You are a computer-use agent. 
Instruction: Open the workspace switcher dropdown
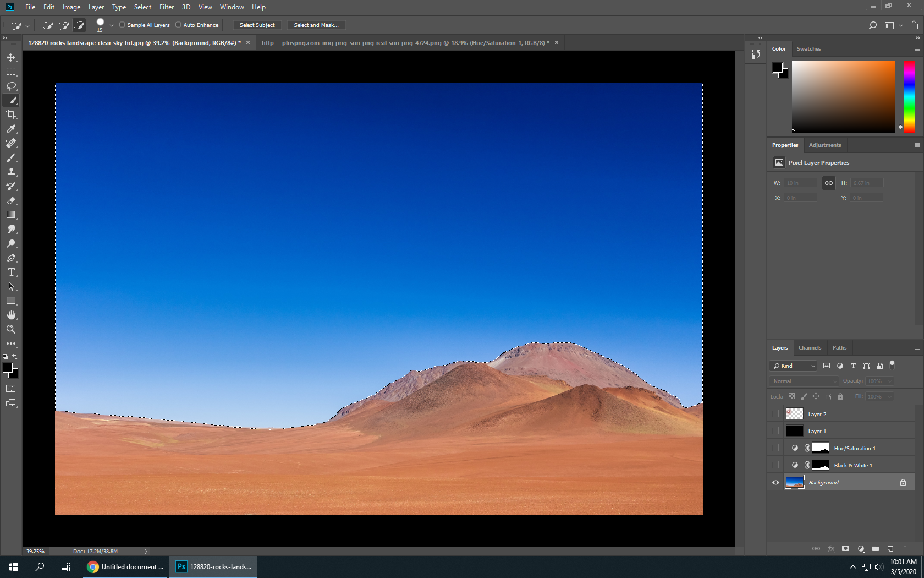pyautogui.click(x=900, y=25)
